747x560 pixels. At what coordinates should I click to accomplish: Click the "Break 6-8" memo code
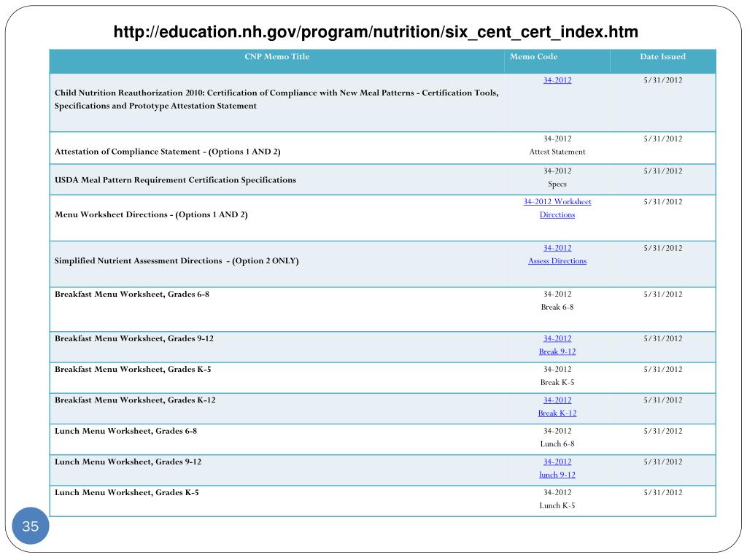557,307
